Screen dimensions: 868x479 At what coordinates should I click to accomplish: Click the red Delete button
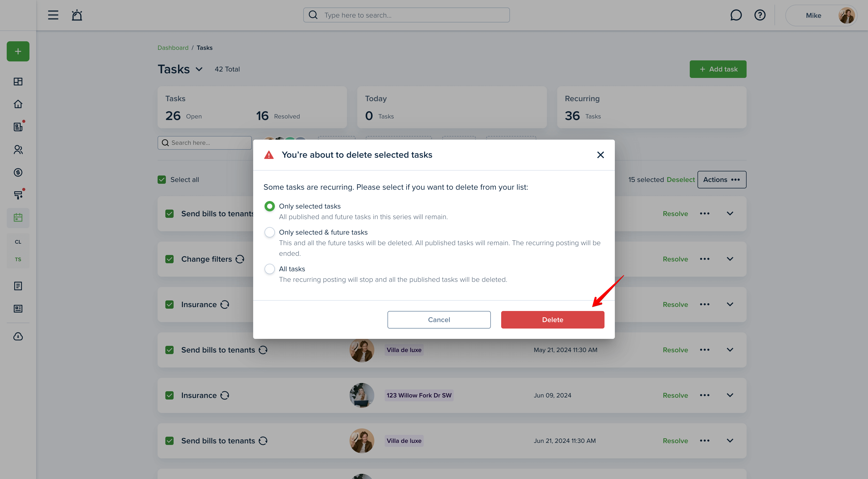[552, 320]
